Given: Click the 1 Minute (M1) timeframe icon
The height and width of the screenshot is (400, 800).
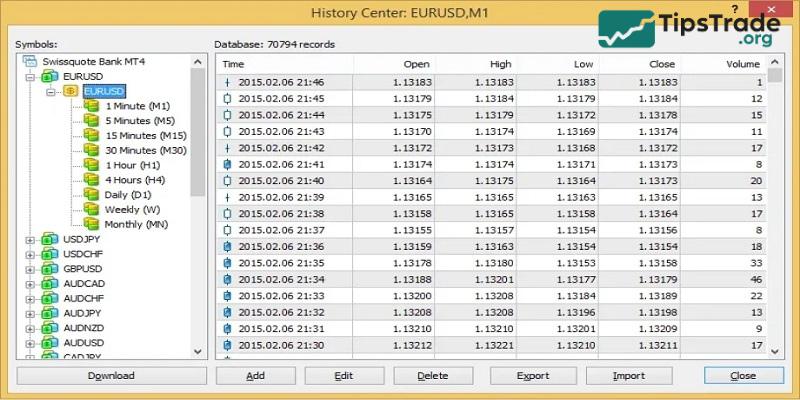Looking at the screenshot, I should [92, 106].
